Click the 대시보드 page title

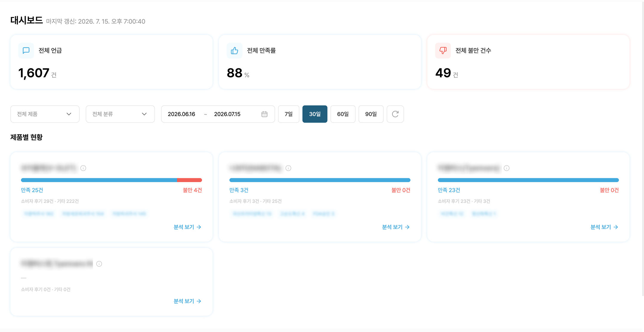[27, 20]
